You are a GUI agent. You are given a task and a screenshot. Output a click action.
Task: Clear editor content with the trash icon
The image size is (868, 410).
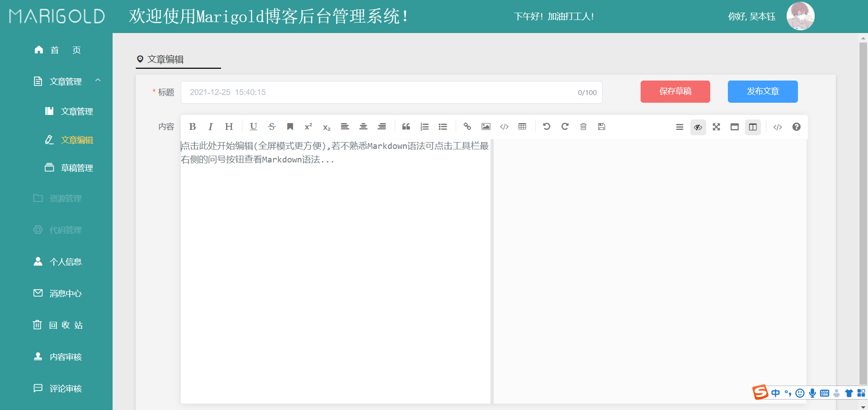[x=583, y=127]
